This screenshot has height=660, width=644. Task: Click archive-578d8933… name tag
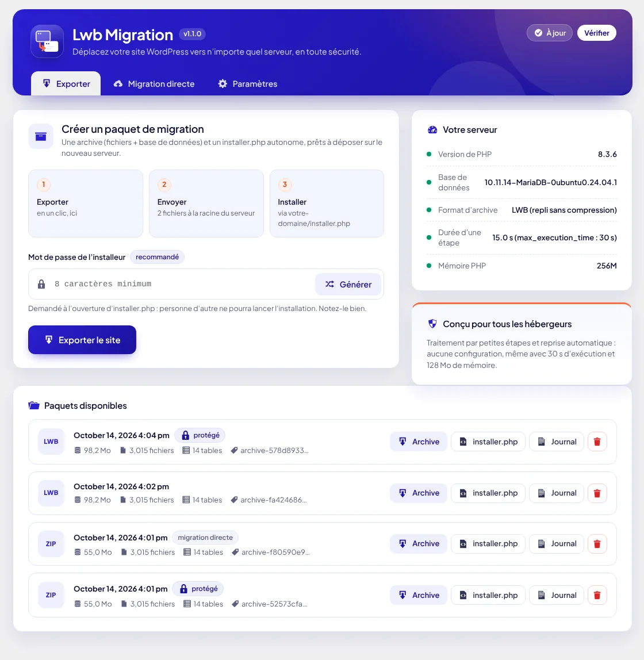coord(270,450)
